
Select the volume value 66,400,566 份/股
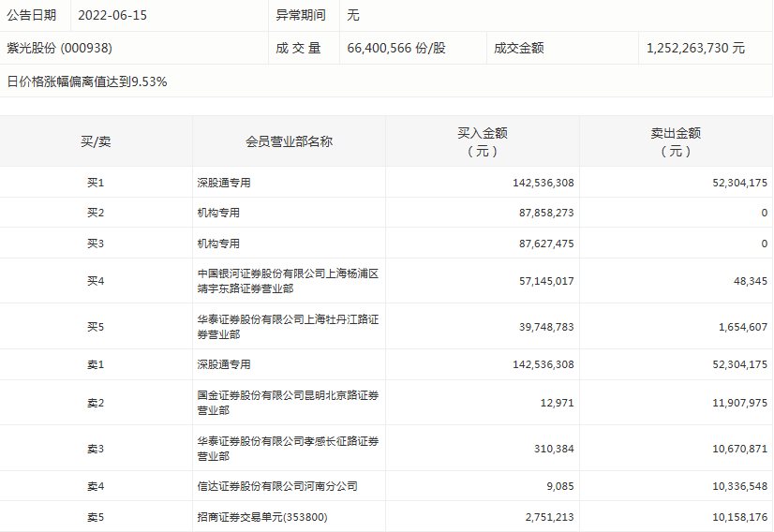tap(396, 48)
